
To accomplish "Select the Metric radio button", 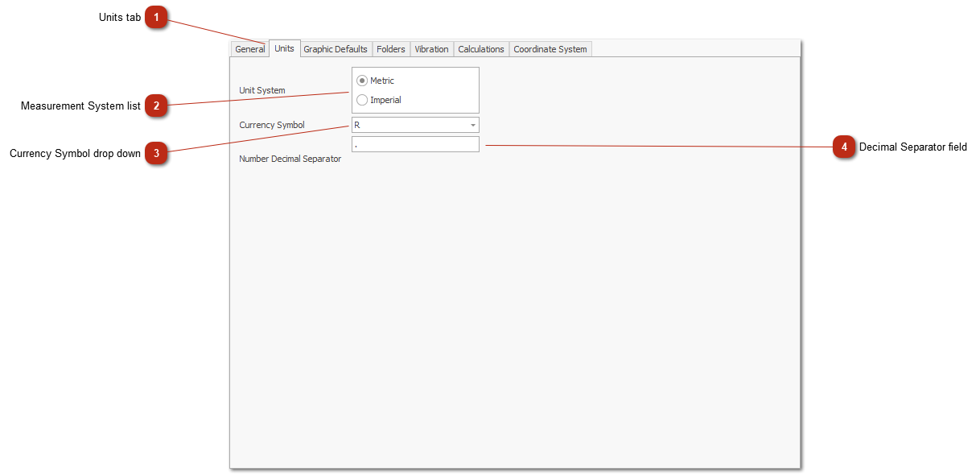I will [x=362, y=81].
